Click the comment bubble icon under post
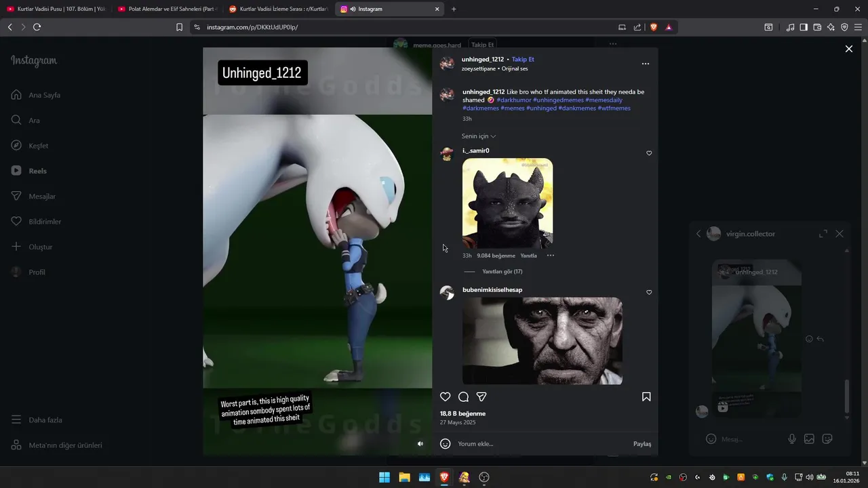Screen dimensions: 868x488 click(463, 396)
